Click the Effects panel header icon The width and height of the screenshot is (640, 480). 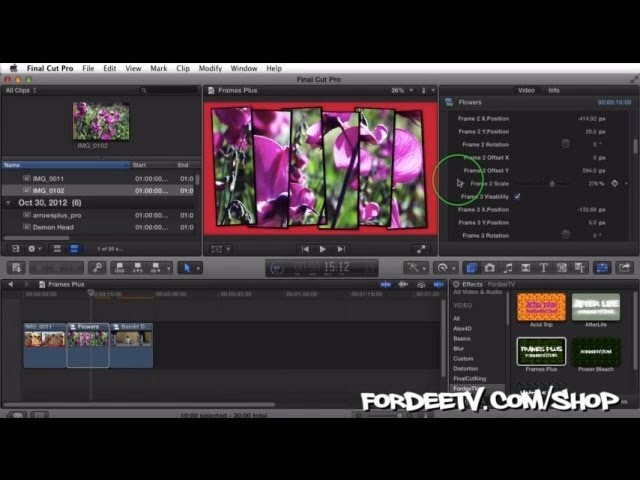pyautogui.click(x=456, y=284)
